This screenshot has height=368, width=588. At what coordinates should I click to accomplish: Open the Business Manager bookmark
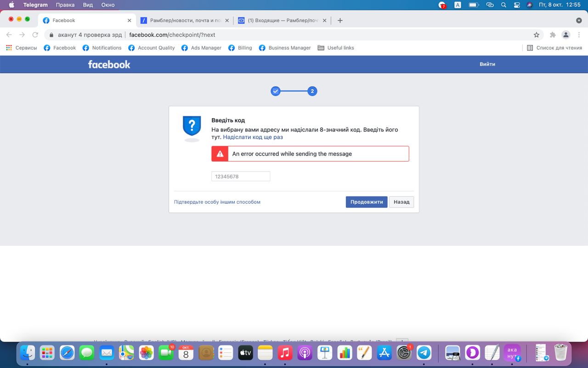pos(285,48)
